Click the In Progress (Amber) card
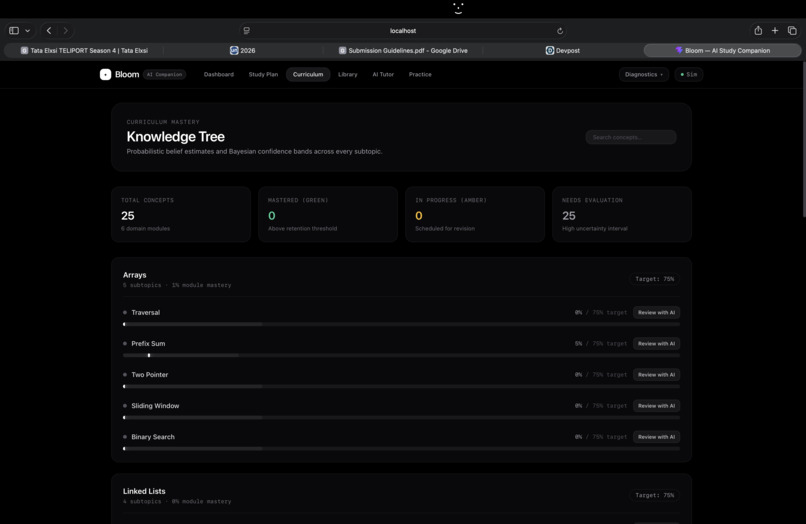Image resolution: width=806 pixels, height=524 pixels. (x=475, y=214)
